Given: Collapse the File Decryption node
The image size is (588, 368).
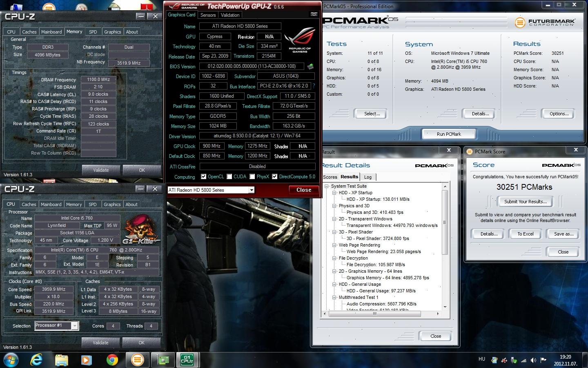Looking at the screenshot, I should [334, 258].
